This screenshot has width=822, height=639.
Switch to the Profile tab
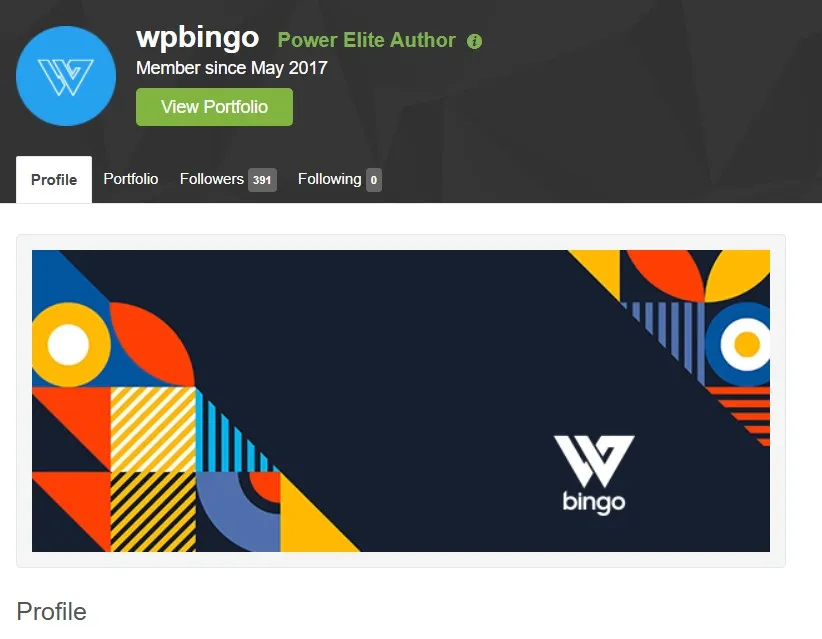(54, 179)
